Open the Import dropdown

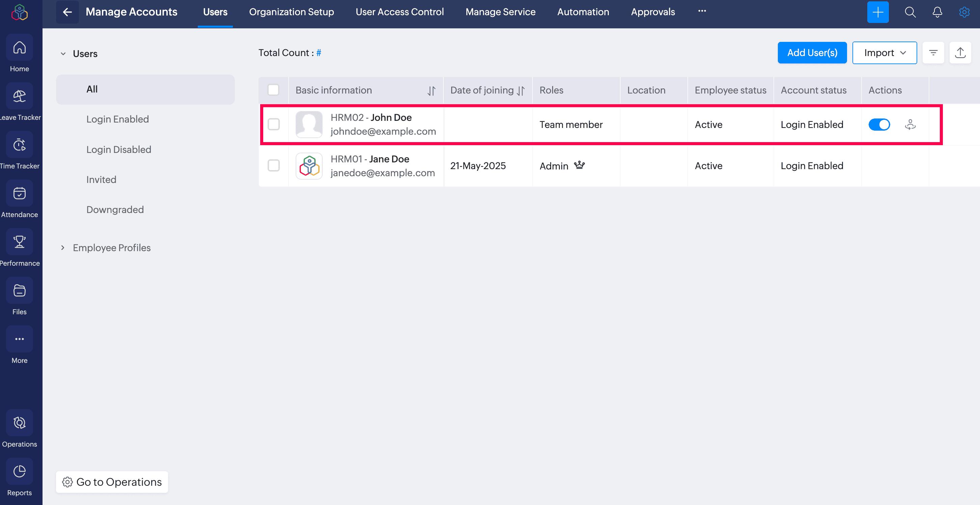[x=884, y=53]
